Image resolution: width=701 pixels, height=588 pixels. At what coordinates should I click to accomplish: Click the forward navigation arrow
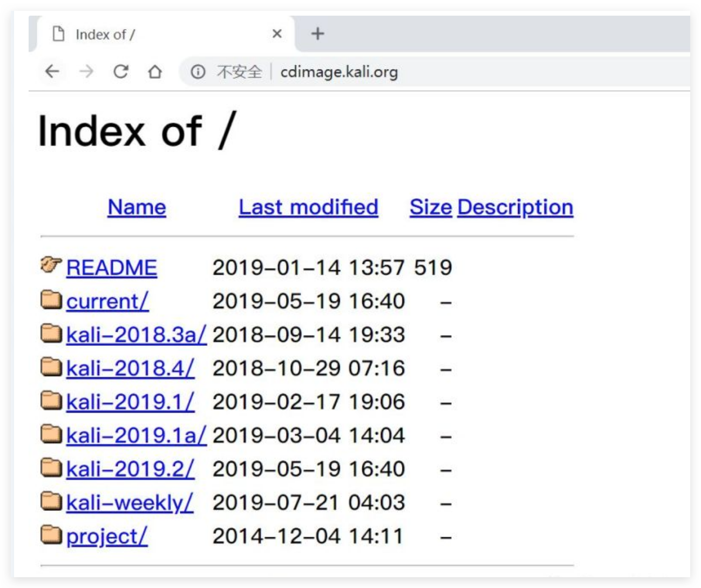86,71
